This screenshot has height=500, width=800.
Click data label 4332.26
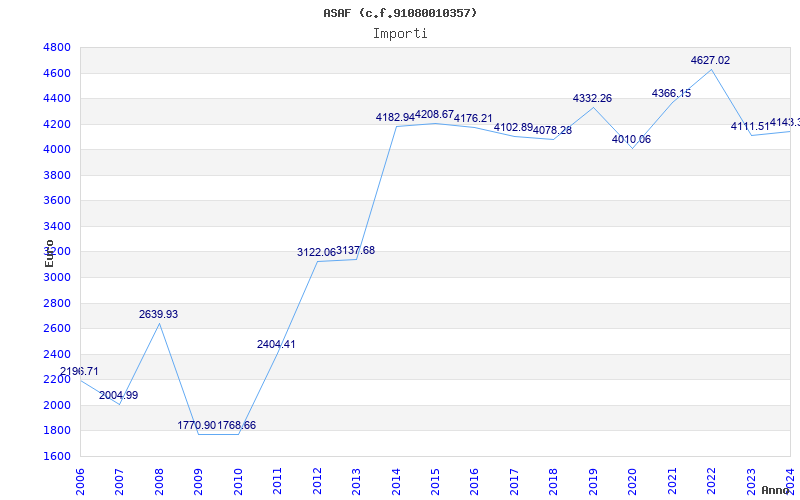coord(592,98)
